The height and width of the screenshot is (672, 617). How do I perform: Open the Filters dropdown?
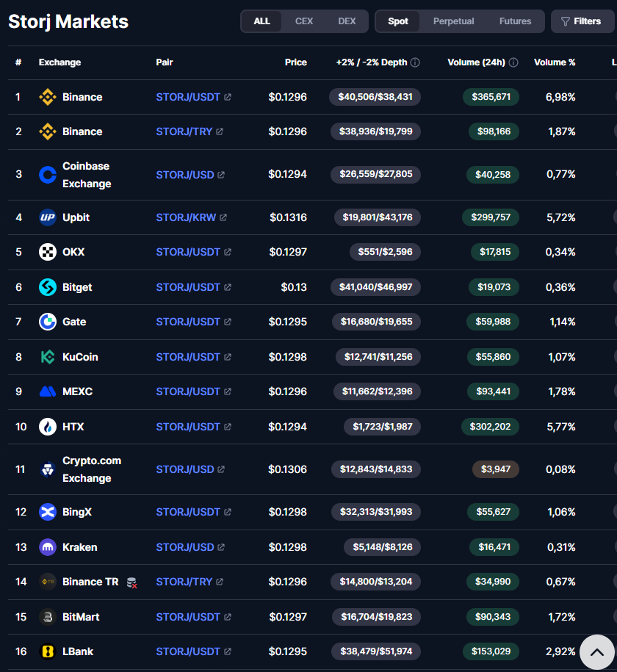(x=580, y=21)
